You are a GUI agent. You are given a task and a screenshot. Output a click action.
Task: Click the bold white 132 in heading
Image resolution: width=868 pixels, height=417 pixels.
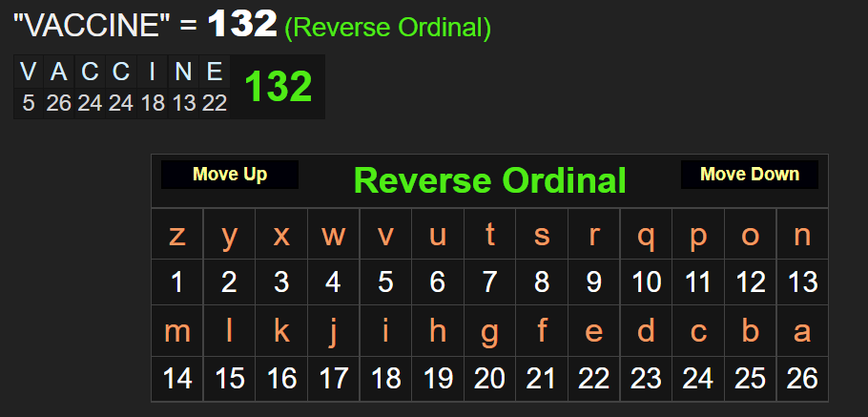click(x=242, y=25)
